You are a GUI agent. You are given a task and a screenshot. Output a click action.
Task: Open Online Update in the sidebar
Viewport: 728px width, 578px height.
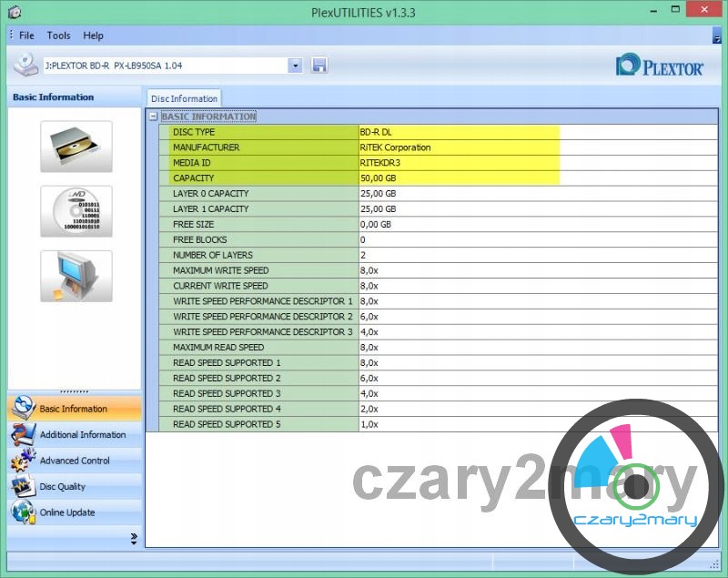(66, 512)
